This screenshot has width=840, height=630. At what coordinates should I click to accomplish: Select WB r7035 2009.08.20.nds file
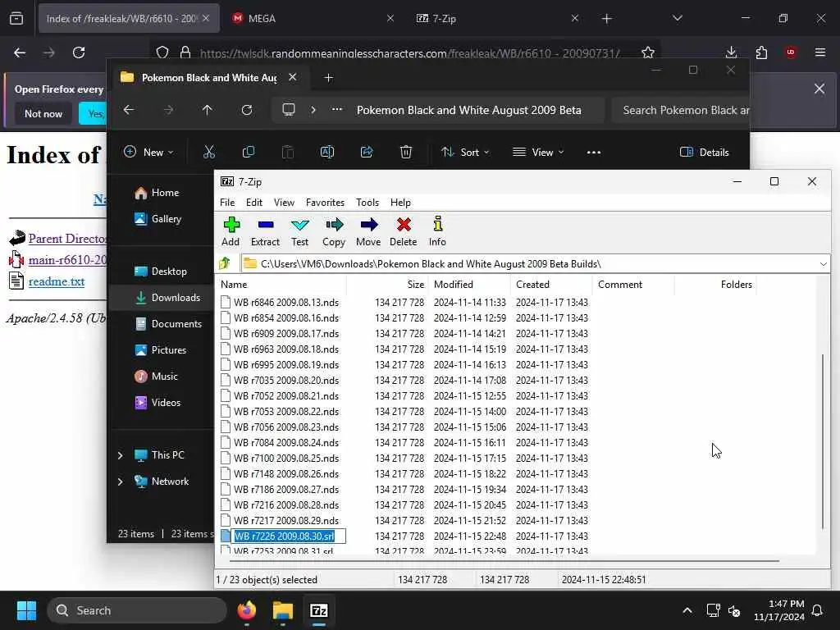click(286, 381)
